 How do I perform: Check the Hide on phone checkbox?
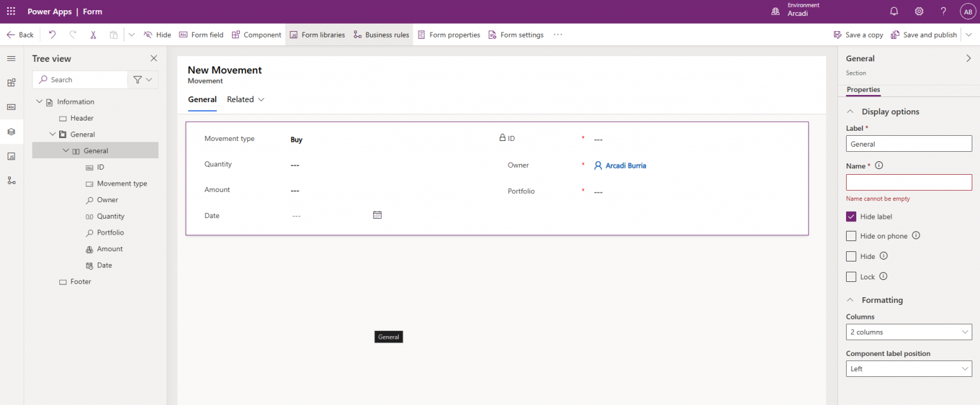[851, 236]
